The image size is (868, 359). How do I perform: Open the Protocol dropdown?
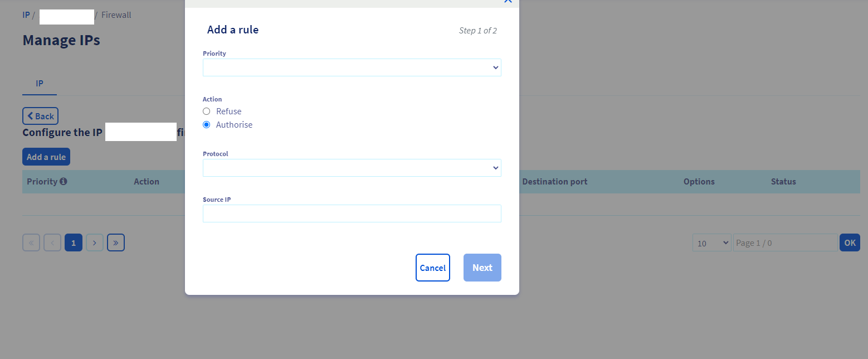[x=352, y=168]
